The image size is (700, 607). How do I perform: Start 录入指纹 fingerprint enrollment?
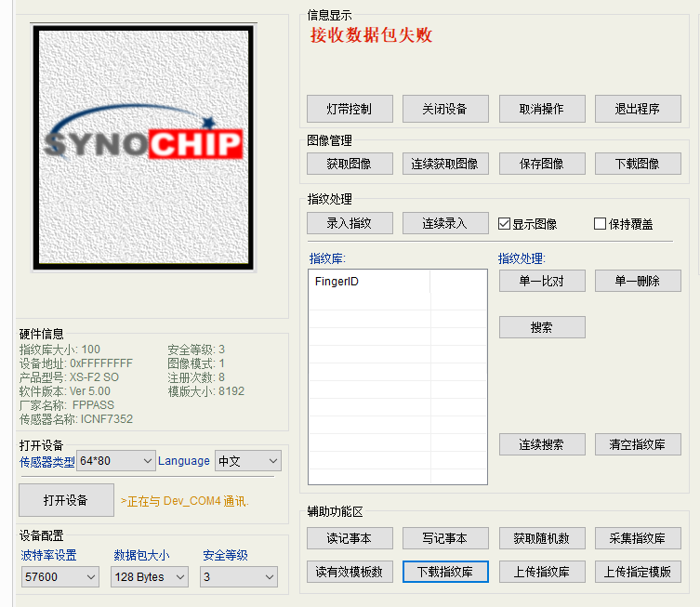coord(350,224)
